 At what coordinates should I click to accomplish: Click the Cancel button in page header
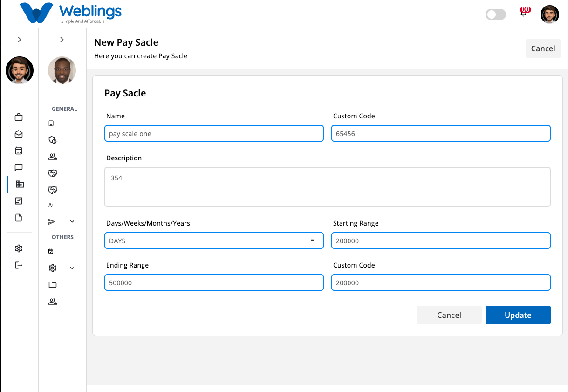coord(543,48)
